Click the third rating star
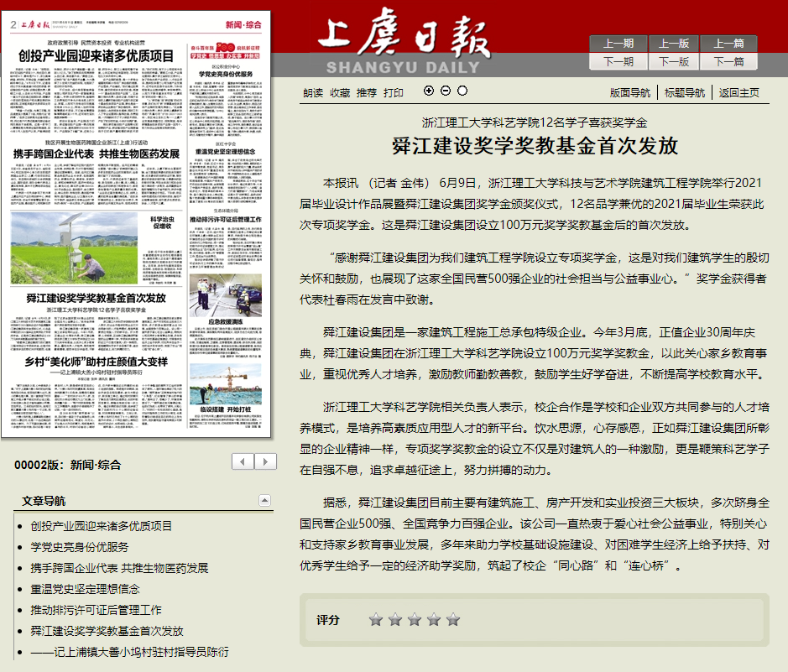 415,620
